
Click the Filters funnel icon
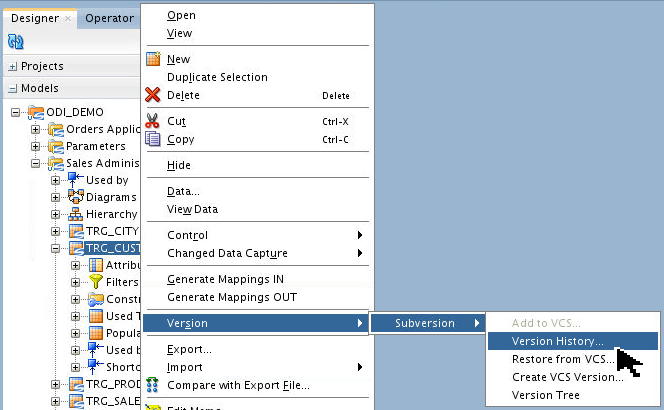96,283
